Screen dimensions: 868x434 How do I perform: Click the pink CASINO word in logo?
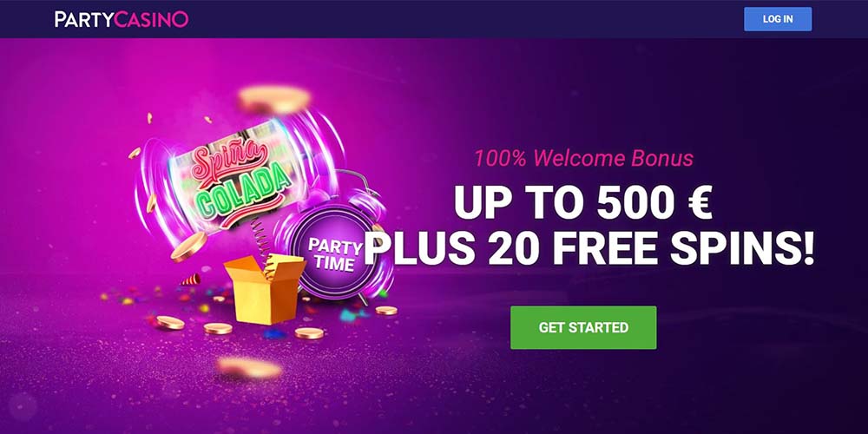click(x=150, y=19)
